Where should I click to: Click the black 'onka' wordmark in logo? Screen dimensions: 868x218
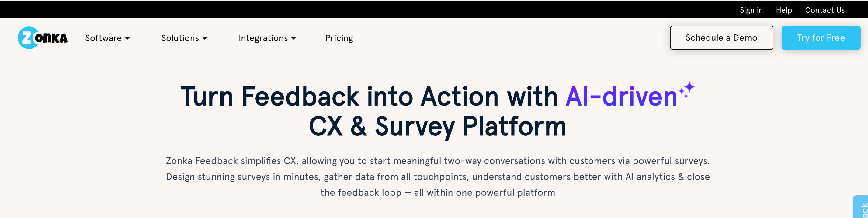[51, 38]
